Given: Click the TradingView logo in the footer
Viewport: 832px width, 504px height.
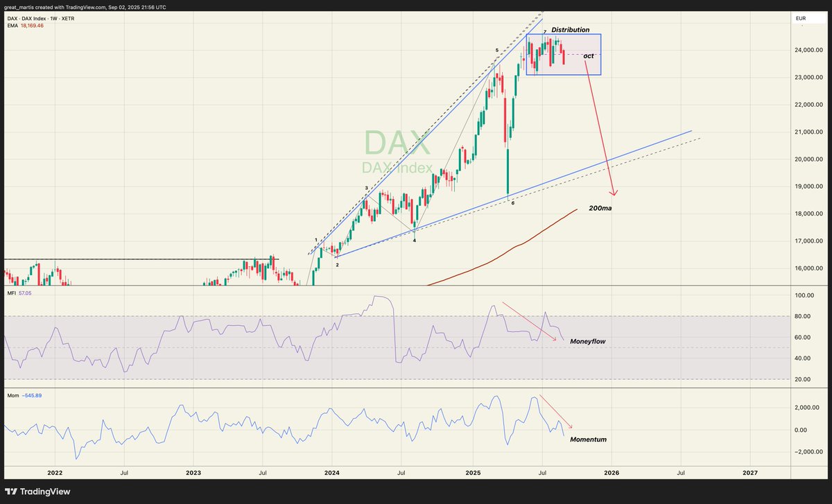Looking at the screenshot, I should (39, 492).
